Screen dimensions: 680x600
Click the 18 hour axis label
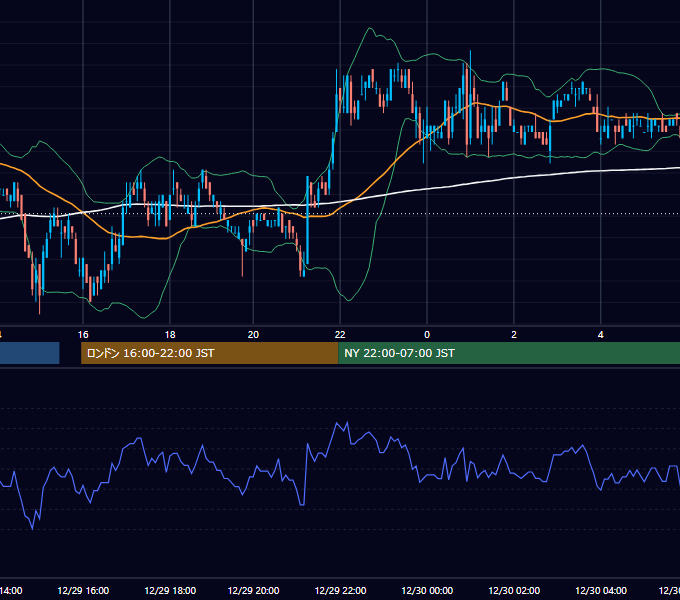(170, 335)
